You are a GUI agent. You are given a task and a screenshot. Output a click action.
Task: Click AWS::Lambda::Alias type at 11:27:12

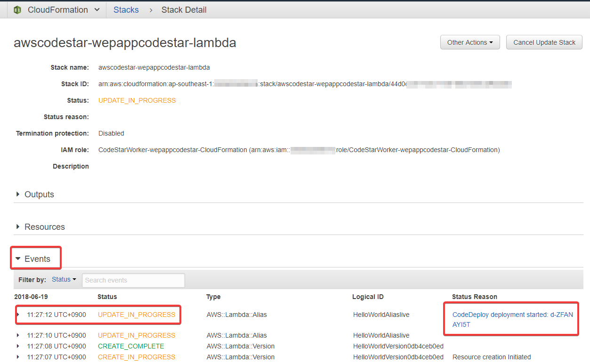[x=237, y=315]
